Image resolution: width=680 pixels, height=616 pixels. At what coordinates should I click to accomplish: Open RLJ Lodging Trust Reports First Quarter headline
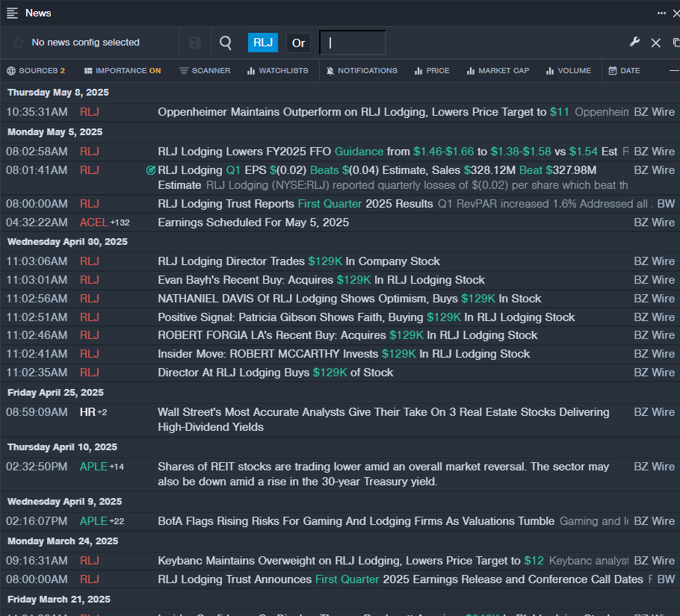click(x=295, y=204)
